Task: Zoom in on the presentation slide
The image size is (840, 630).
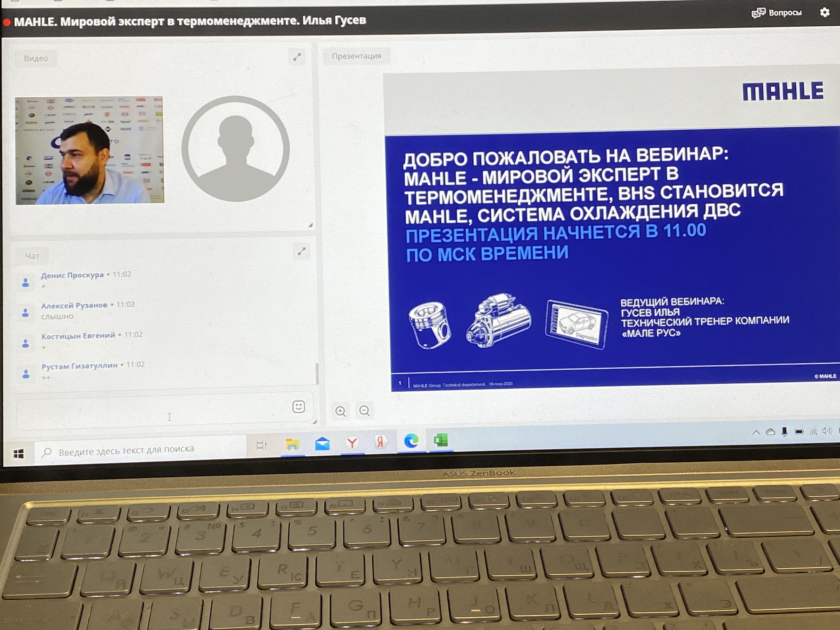Action: (x=340, y=411)
